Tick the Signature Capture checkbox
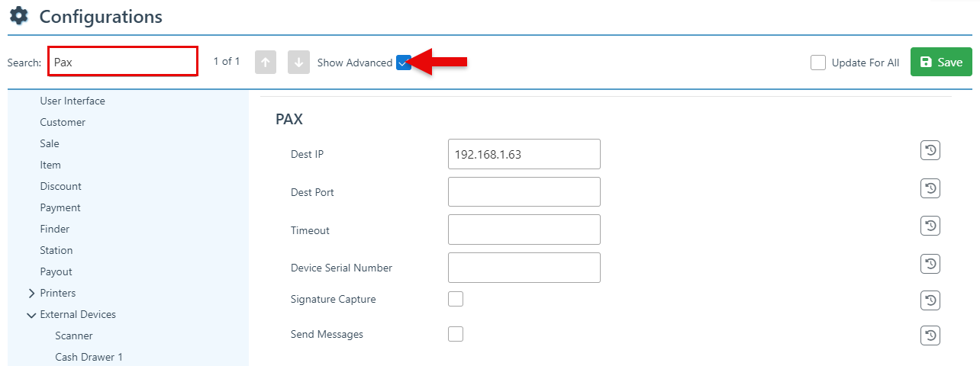The image size is (980, 366). [x=456, y=299]
